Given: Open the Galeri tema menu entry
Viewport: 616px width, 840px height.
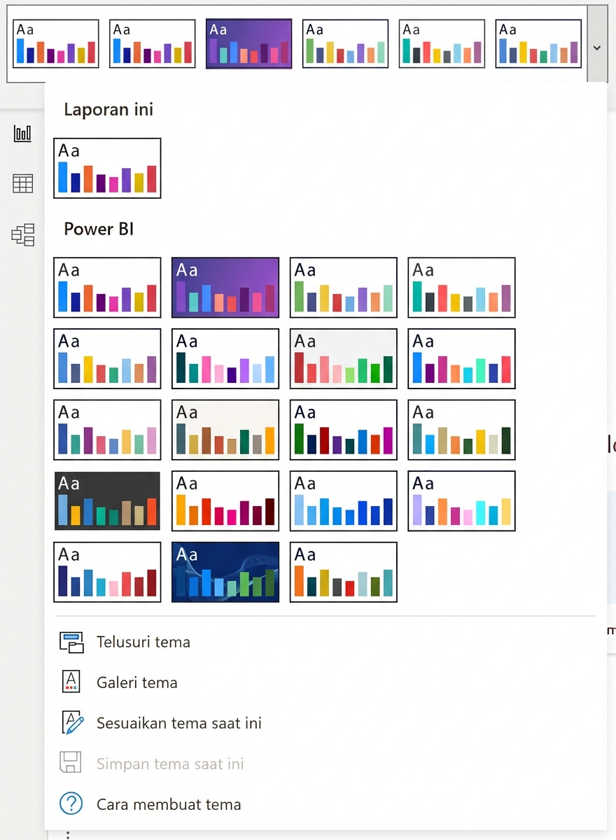Looking at the screenshot, I should pyautogui.click(x=136, y=682).
